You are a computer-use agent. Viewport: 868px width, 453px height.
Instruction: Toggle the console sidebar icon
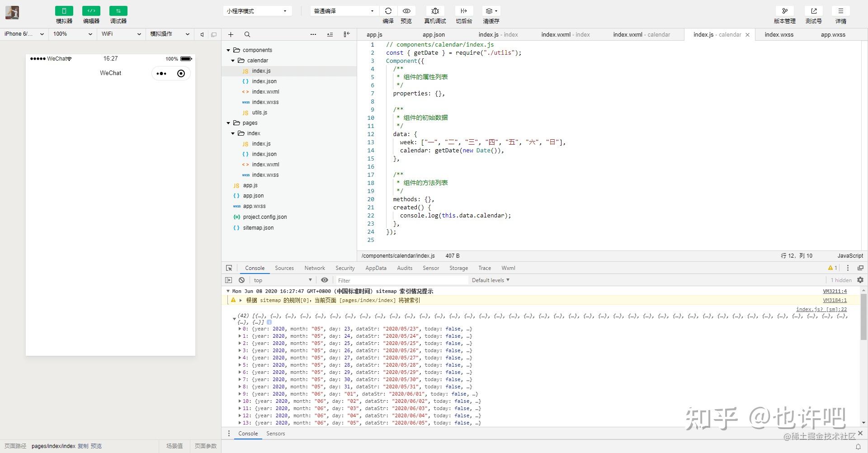229,280
